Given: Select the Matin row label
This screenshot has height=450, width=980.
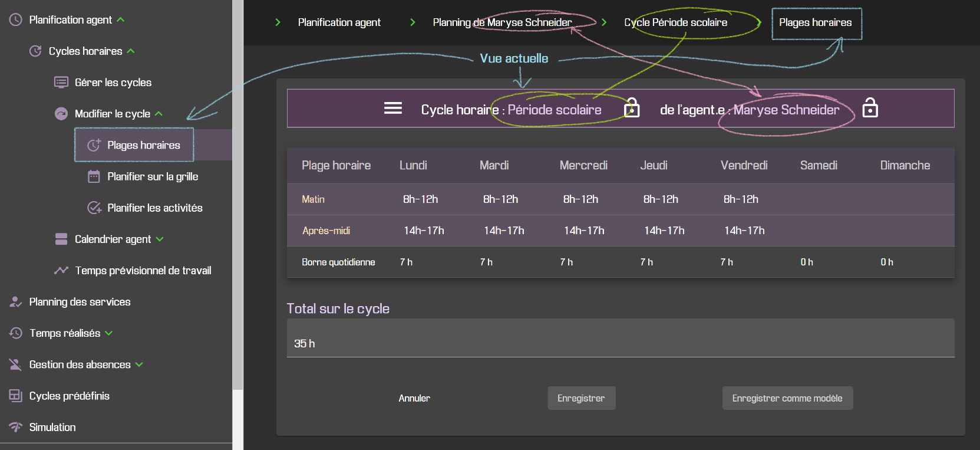Looking at the screenshot, I should click(313, 199).
